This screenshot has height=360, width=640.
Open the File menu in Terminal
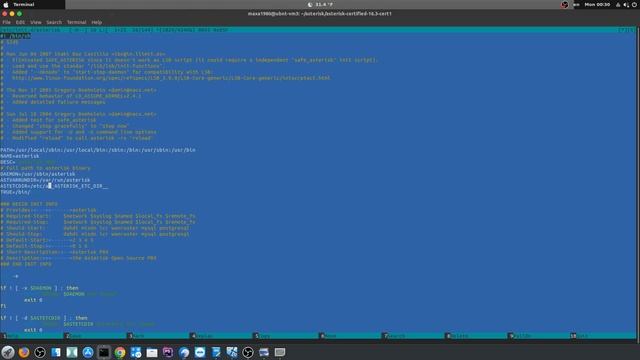click(7, 22)
